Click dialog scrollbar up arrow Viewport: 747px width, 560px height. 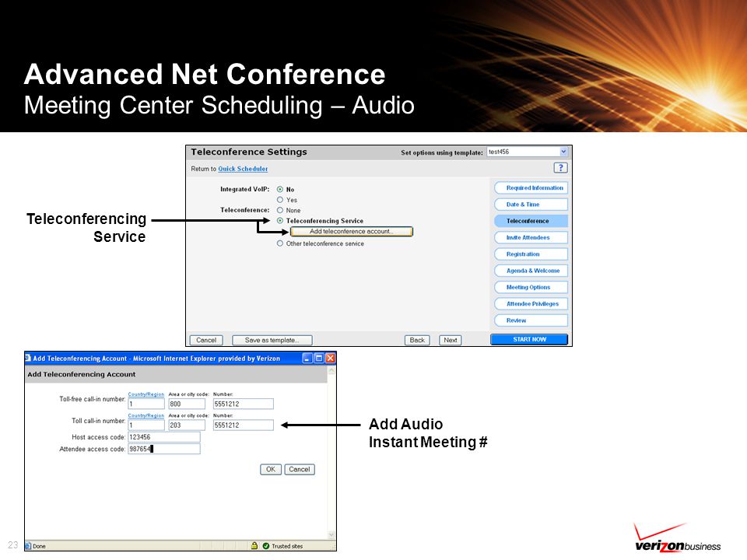tap(331, 370)
